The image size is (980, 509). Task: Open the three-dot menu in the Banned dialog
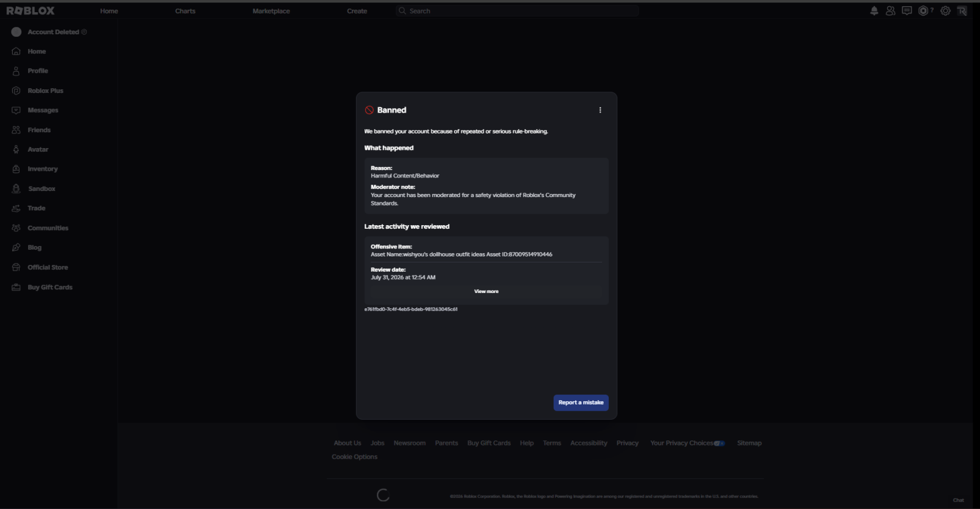[x=600, y=110]
